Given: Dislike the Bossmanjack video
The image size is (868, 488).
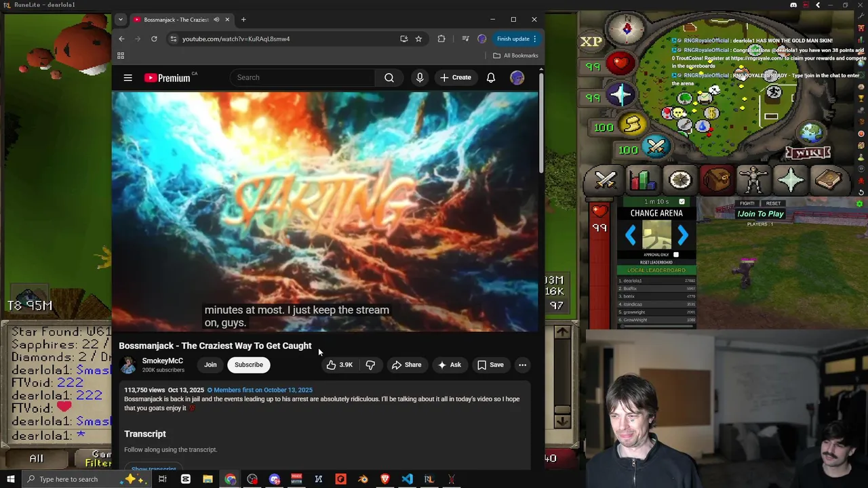Looking at the screenshot, I should 370,365.
